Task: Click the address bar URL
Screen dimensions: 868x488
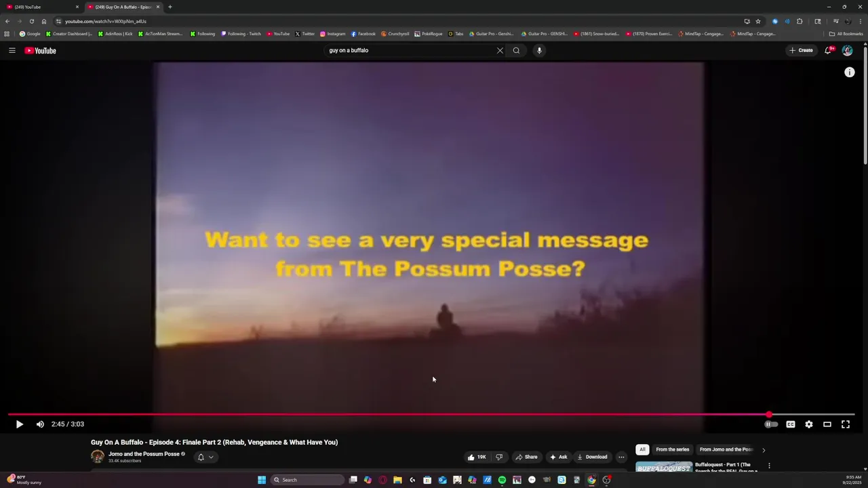Action: pos(106,21)
